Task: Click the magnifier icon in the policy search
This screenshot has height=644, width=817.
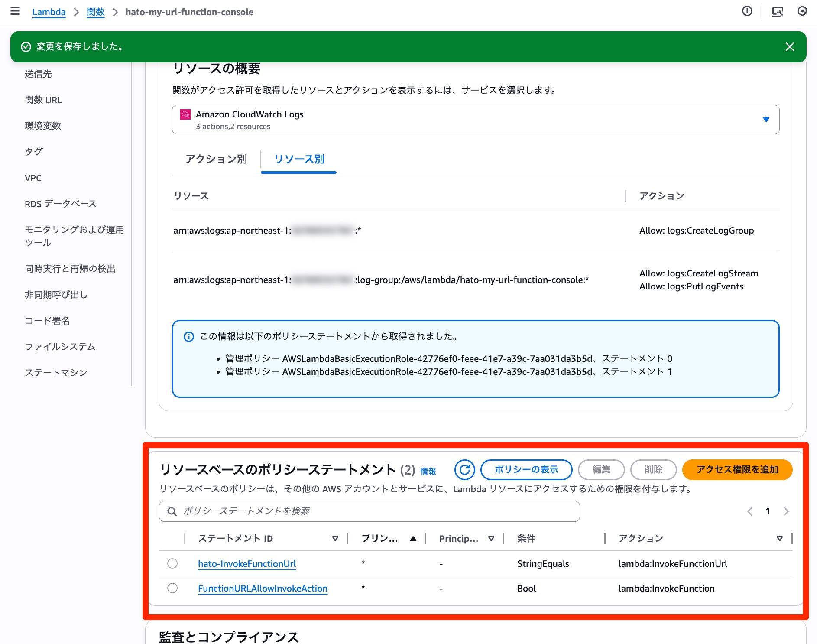Action: [172, 511]
